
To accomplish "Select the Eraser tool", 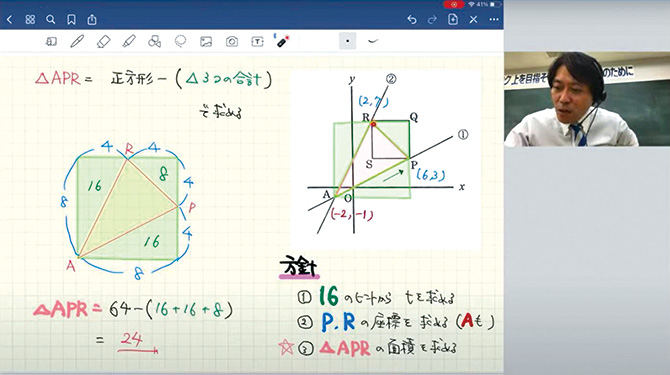I will pos(103,41).
